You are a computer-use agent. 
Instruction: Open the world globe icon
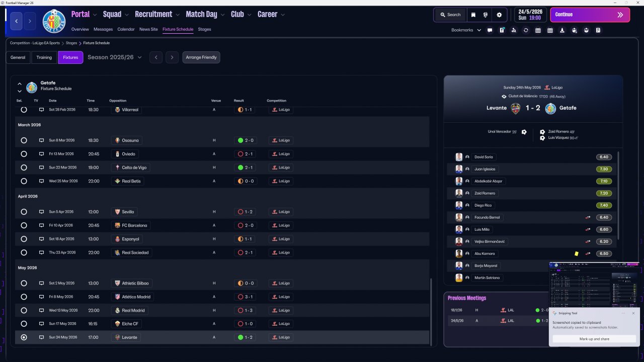486,15
